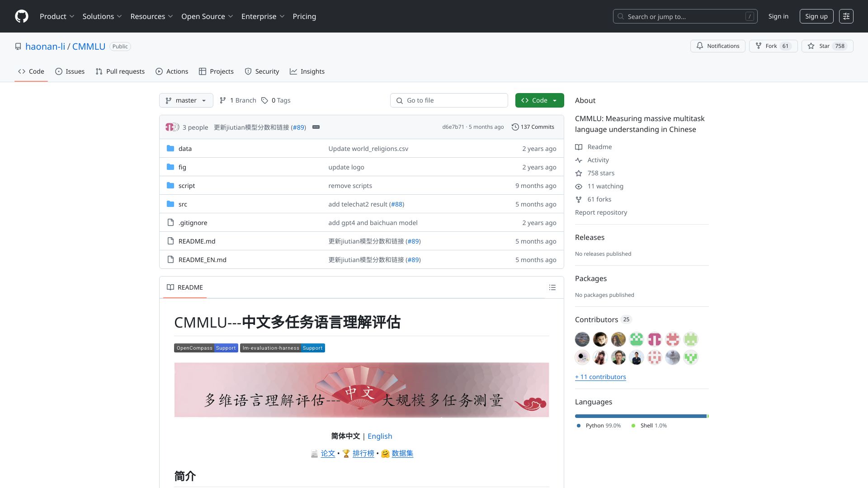The width and height of the screenshot is (868, 488).
Task: Open the 数据集 dataset link
Action: pos(402,453)
